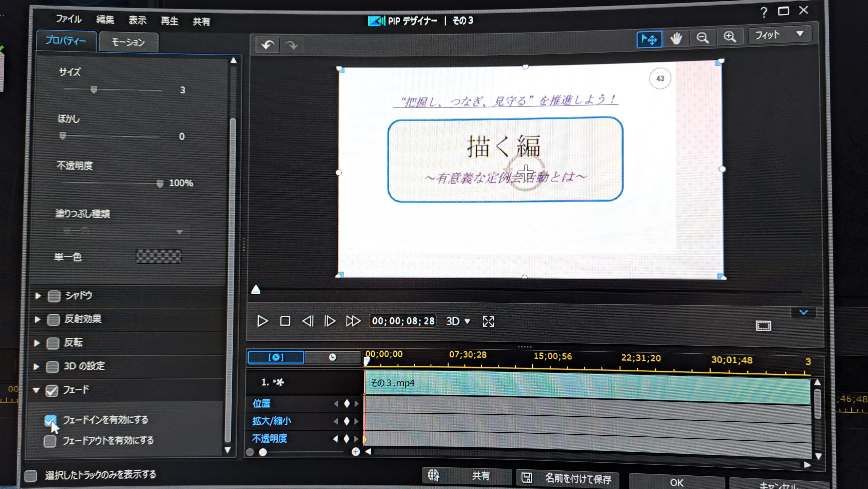Click the blue chevron below preview
The width and height of the screenshot is (868, 489).
click(804, 312)
